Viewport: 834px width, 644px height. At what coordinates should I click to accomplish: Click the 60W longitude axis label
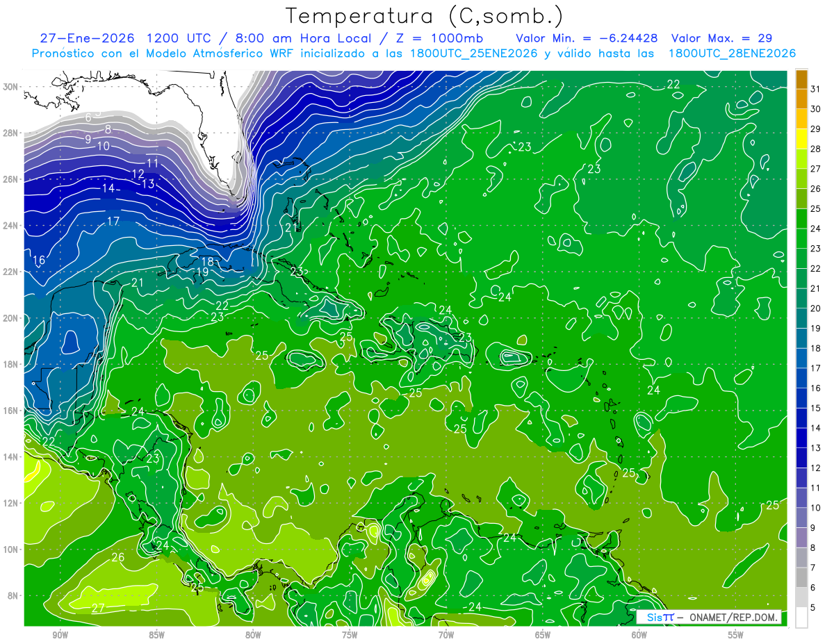pyautogui.click(x=639, y=635)
